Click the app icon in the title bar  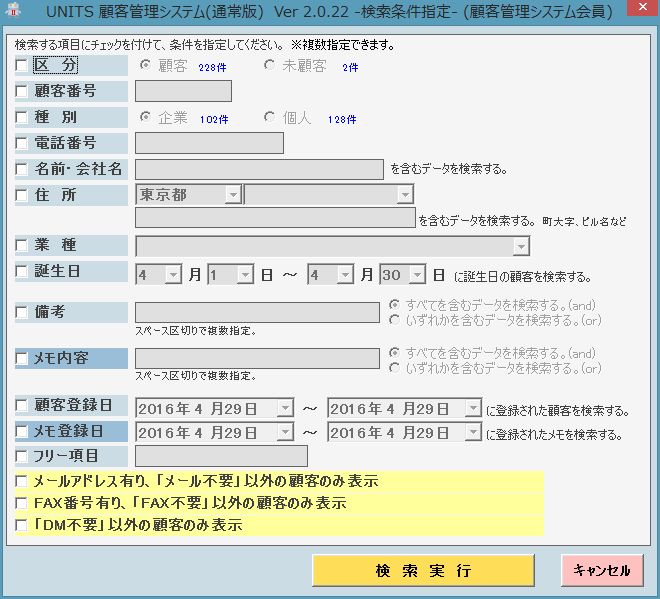pos(11,9)
